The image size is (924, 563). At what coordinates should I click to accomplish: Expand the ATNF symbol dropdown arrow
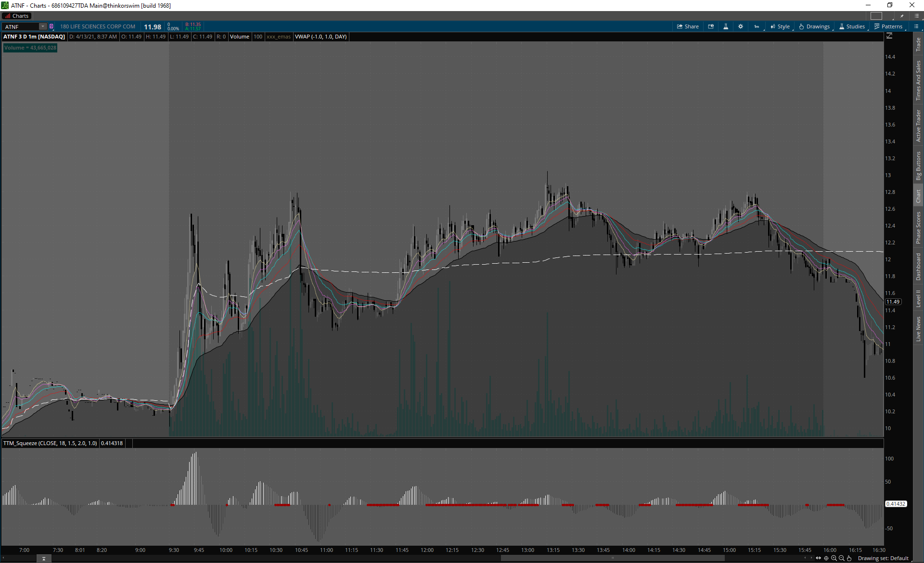pos(43,26)
